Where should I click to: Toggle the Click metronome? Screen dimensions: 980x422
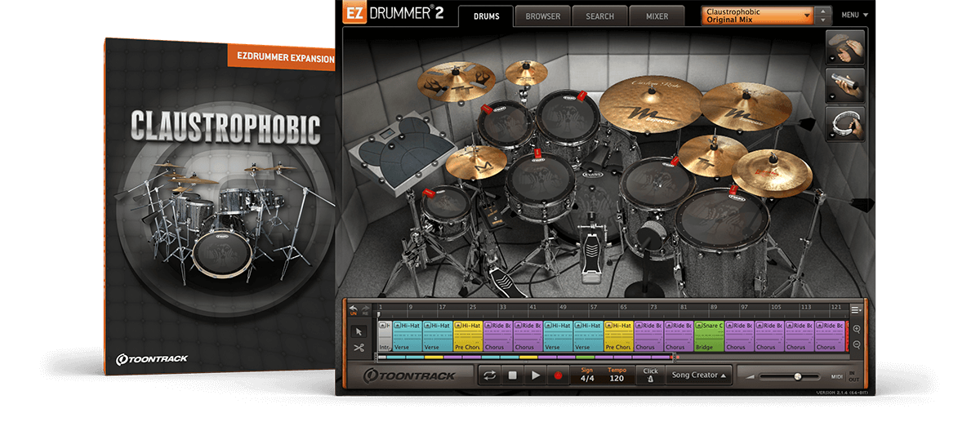pyautogui.click(x=649, y=375)
